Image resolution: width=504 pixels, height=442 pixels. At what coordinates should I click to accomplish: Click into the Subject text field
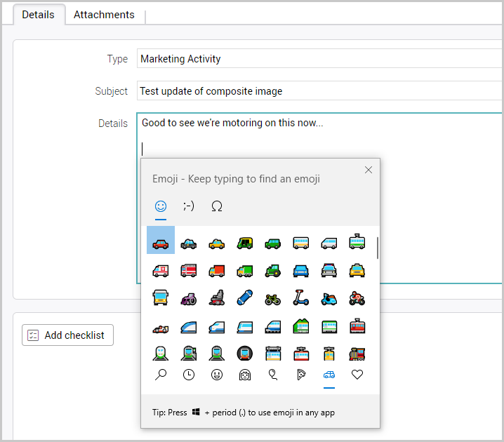pyautogui.click(x=320, y=91)
